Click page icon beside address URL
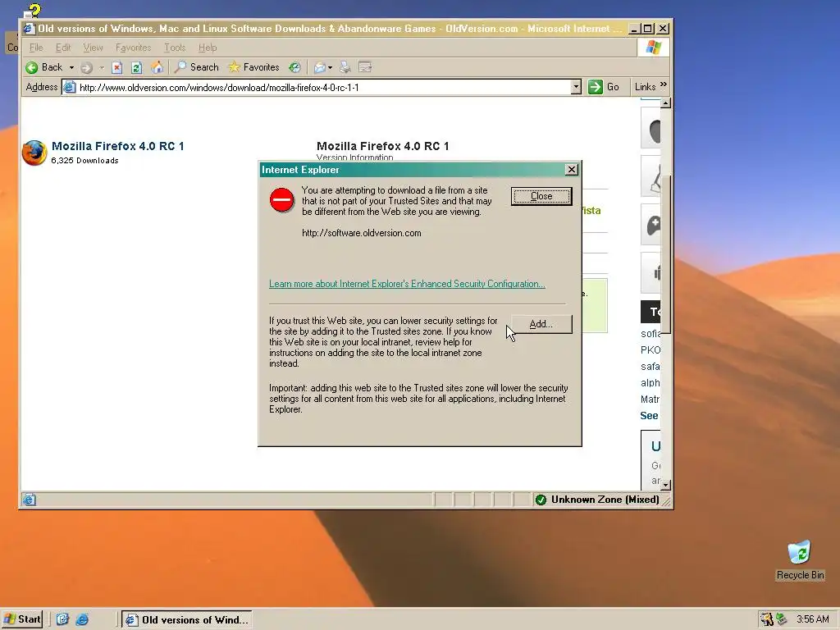840x630 pixels. pos(70,87)
